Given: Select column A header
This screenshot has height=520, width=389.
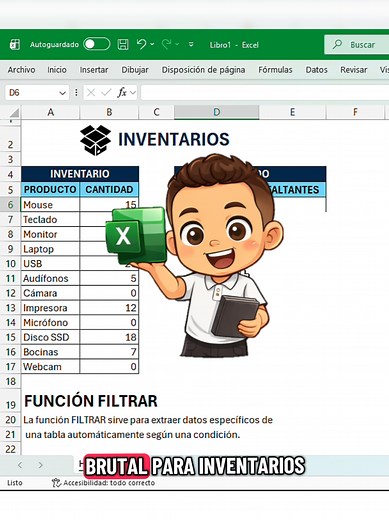Looking at the screenshot, I should pyautogui.click(x=51, y=112).
